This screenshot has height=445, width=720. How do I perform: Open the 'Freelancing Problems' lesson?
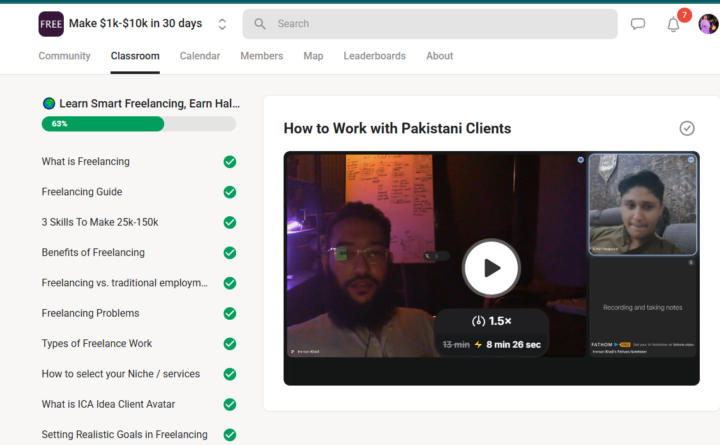[90, 313]
